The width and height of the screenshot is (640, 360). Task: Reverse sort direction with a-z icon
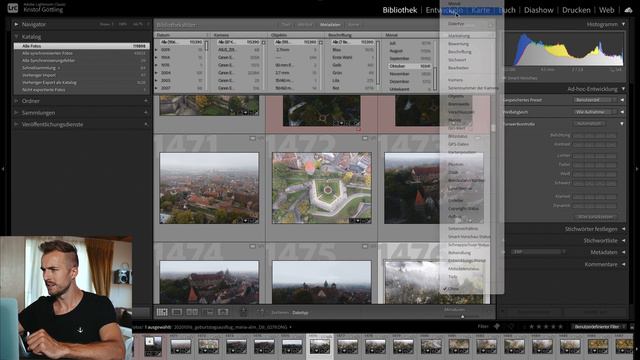(260, 312)
